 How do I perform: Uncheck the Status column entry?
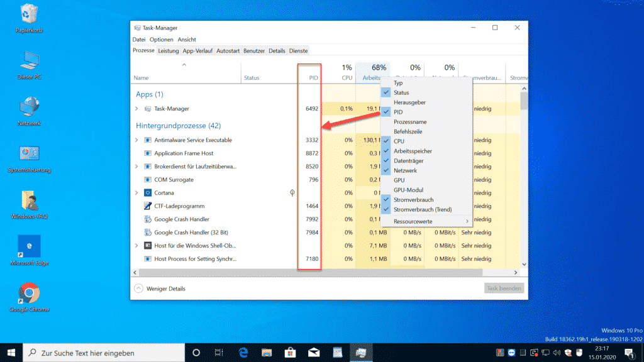click(426, 92)
